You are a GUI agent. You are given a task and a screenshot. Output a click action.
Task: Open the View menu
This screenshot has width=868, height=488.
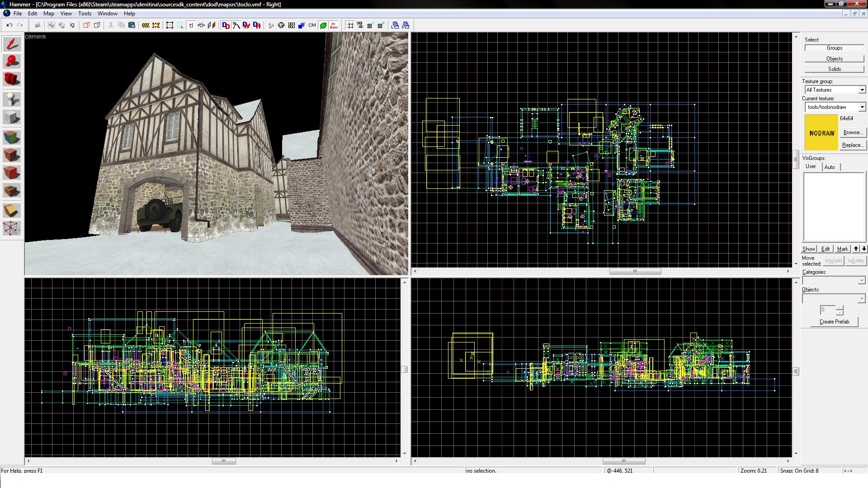[x=66, y=14]
